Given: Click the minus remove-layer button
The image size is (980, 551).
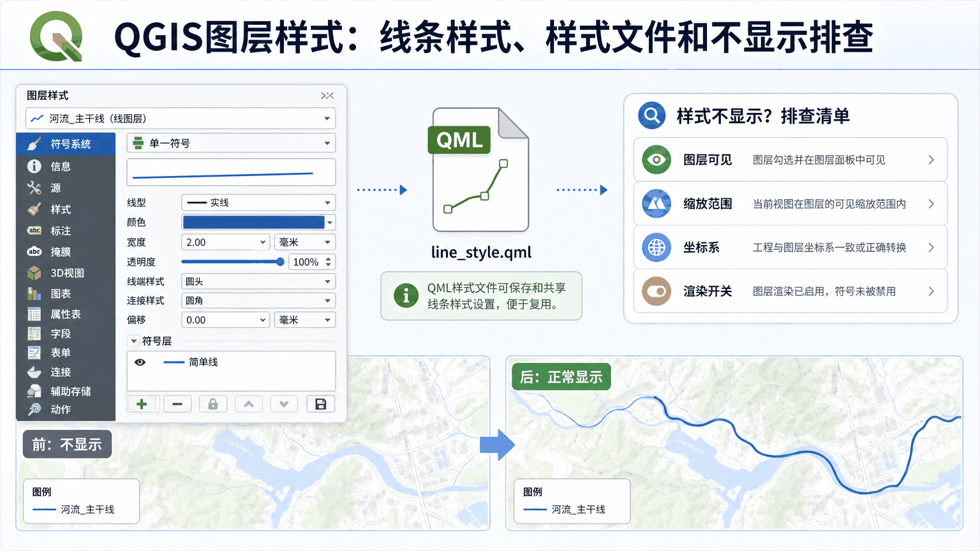Looking at the screenshot, I should tap(177, 404).
